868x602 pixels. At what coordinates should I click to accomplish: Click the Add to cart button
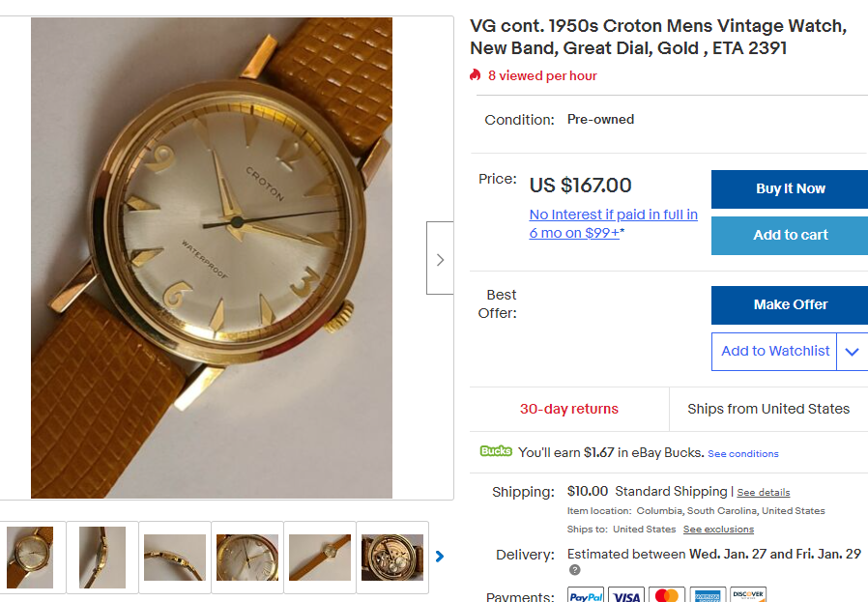pyautogui.click(x=790, y=235)
